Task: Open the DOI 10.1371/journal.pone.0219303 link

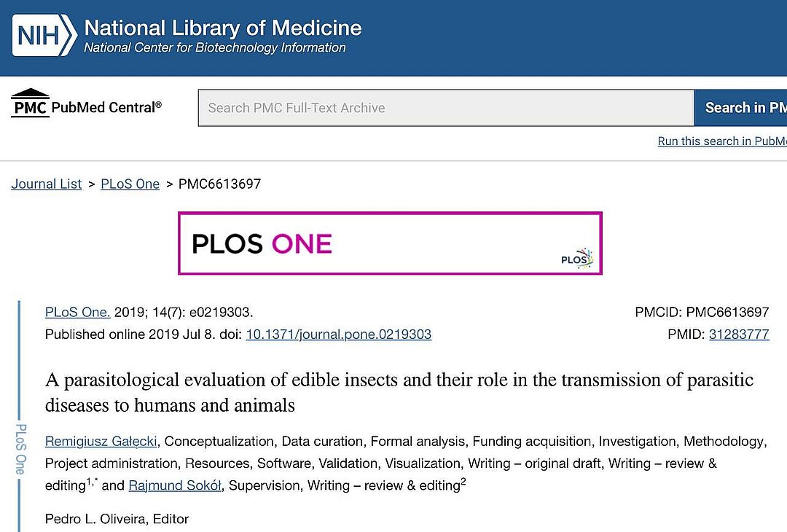Action: (x=338, y=335)
